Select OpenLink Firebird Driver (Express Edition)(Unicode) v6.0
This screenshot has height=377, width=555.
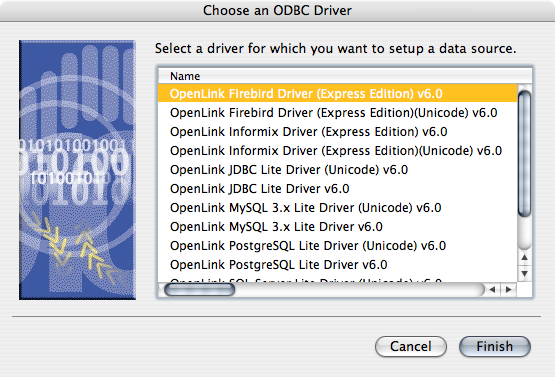click(338, 113)
